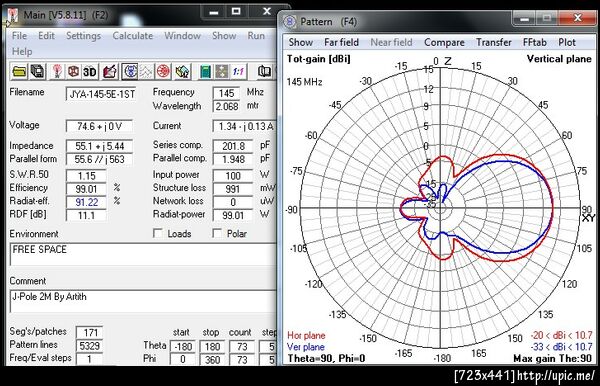Viewport: 600px width, 386px height.
Task: Open the Show menu in Main window
Action: [224, 36]
